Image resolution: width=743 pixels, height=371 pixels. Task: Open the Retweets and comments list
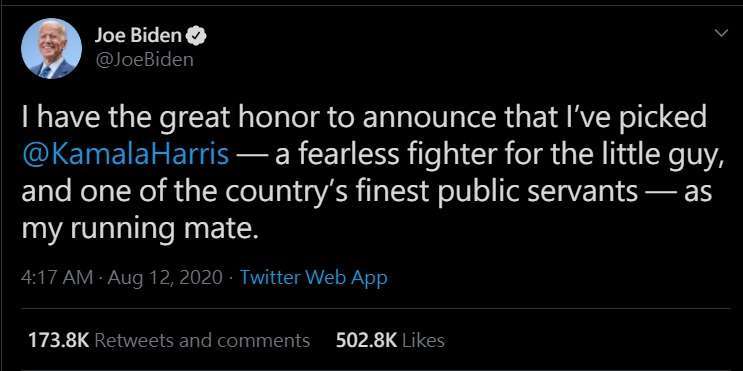coord(203,340)
